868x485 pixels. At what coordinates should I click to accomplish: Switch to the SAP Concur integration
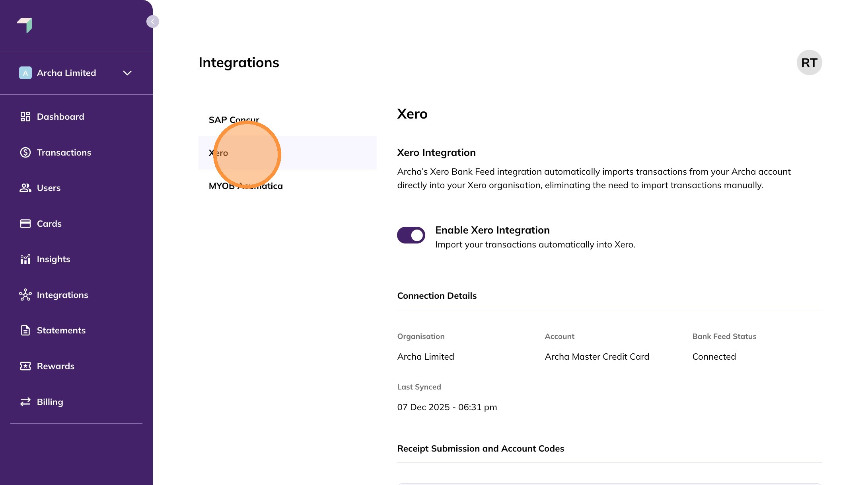pyautogui.click(x=234, y=119)
